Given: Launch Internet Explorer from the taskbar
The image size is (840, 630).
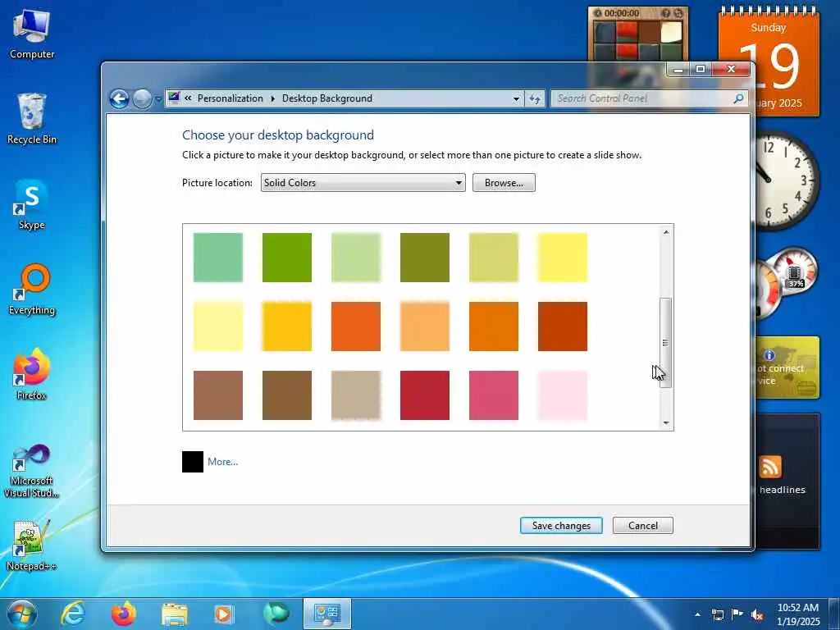Looking at the screenshot, I should (x=73, y=614).
